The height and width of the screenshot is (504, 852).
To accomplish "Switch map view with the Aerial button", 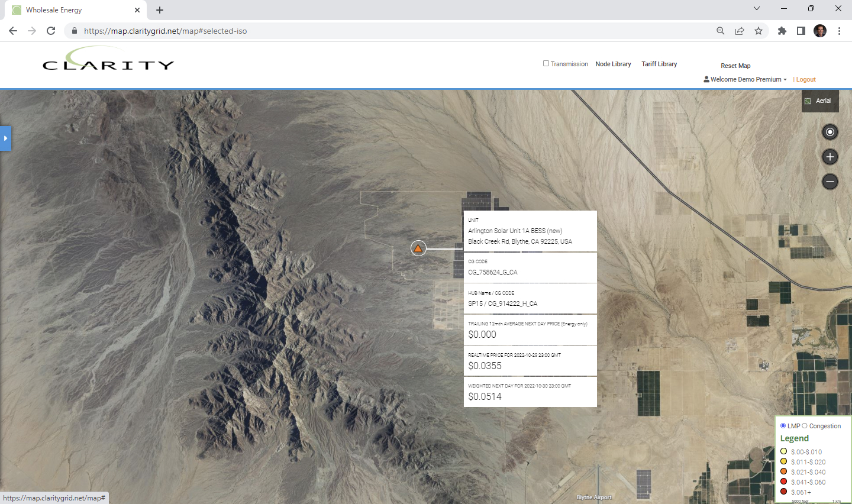I will tap(820, 101).
